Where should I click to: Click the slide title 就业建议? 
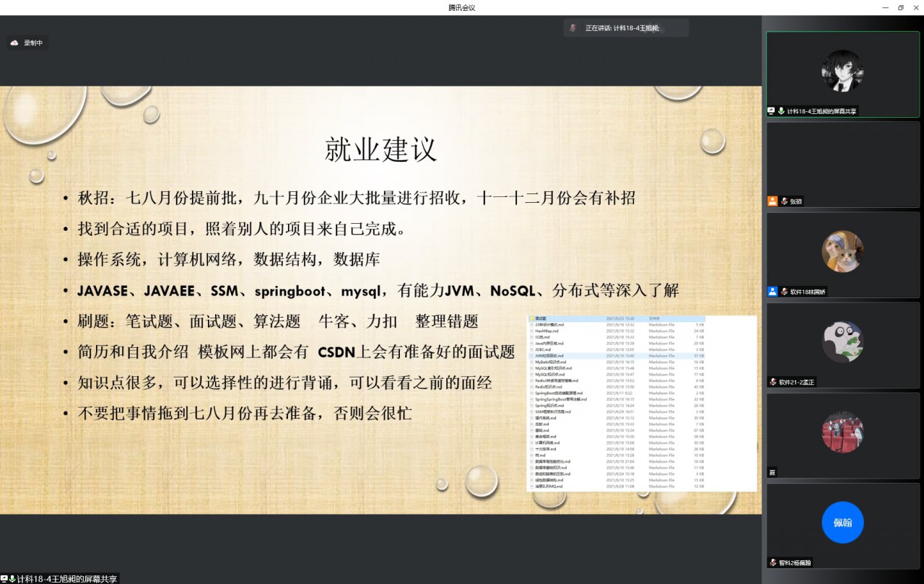381,149
